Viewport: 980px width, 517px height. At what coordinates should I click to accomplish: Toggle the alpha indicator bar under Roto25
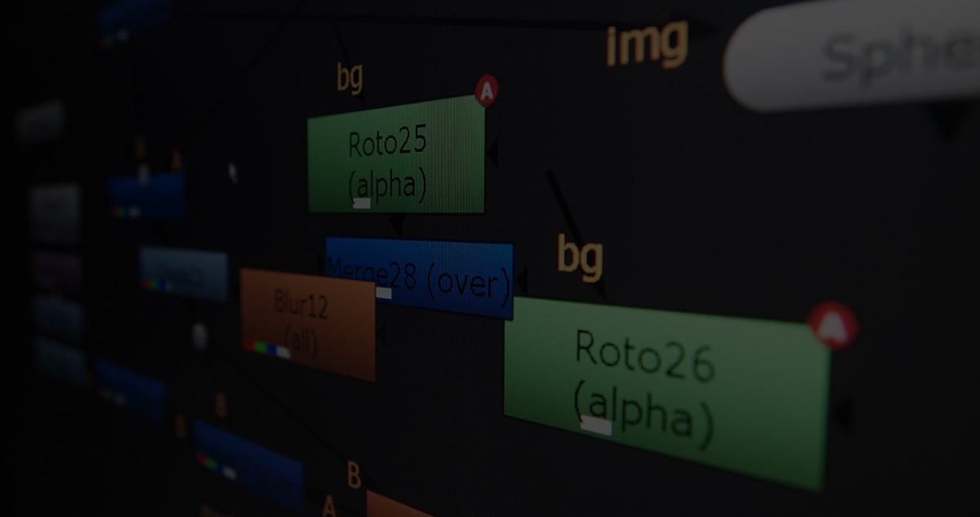pyautogui.click(x=362, y=203)
